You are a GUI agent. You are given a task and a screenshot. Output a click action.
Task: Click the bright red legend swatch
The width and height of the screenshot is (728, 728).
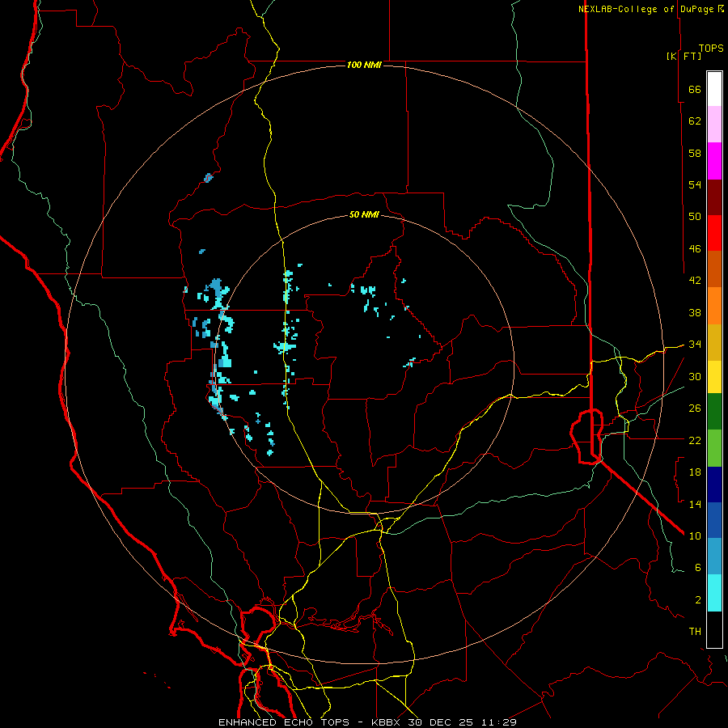tap(714, 234)
